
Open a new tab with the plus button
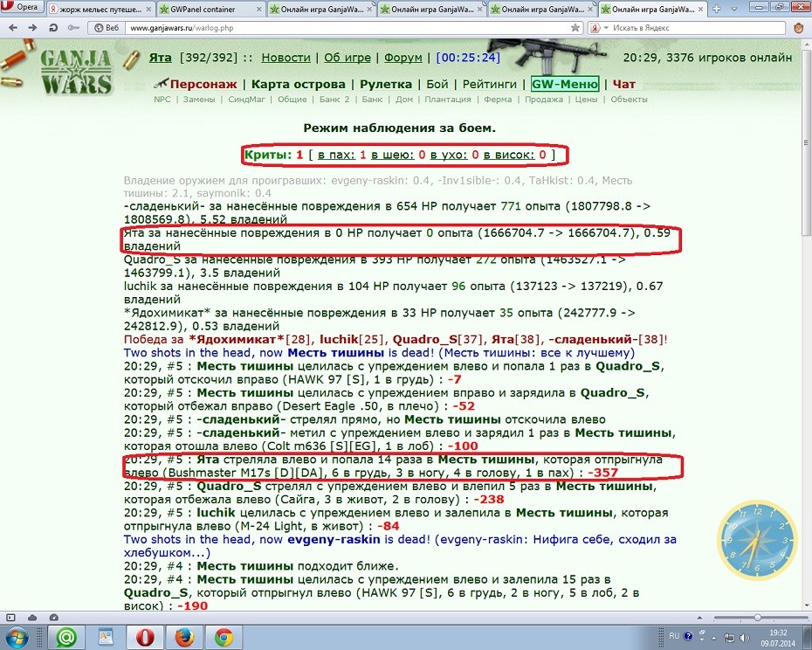pyautogui.click(x=717, y=9)
